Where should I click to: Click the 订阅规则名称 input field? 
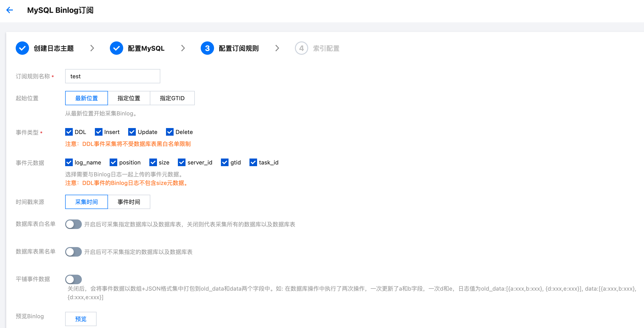[x=112, y=76]
